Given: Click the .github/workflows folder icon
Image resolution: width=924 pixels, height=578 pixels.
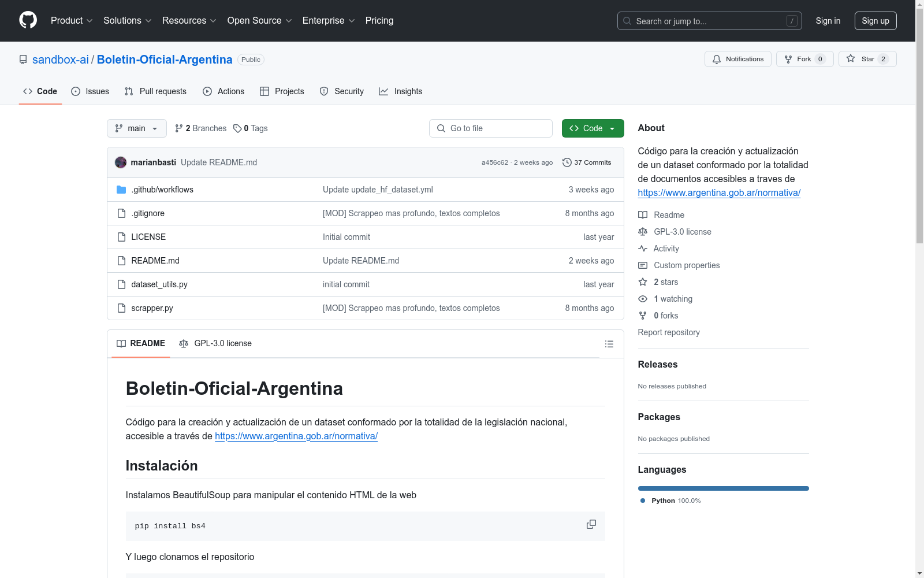Looking at the screenshot, I should pyautogui.click(x=121, y=190).
